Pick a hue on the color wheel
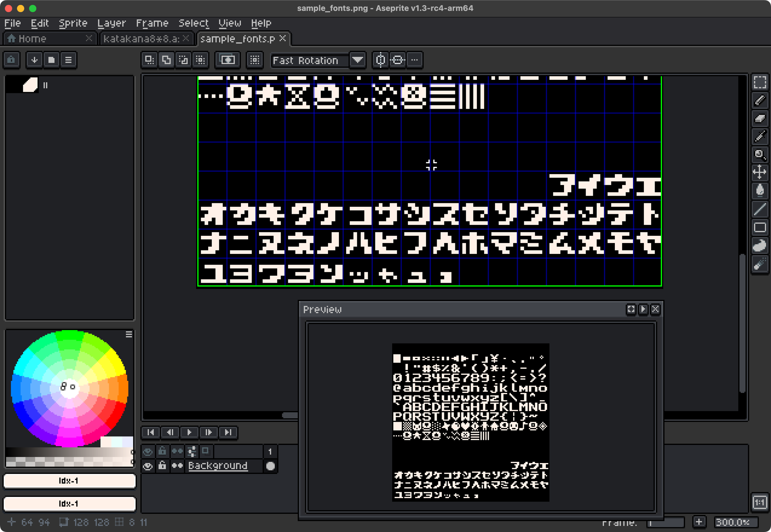 (x=69, y=388)
